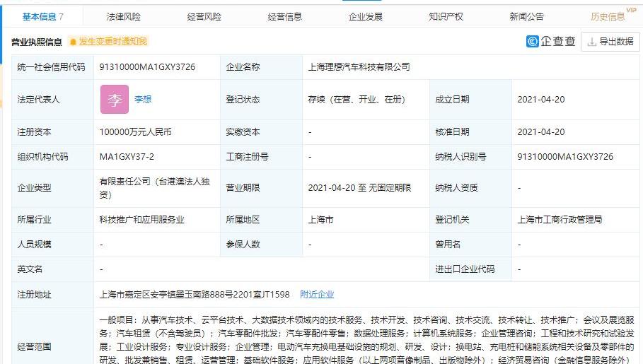Select the 新闻公告 tab
Image resolution: width=643 pixels, height=364 pixels.
tap(526, 17)
